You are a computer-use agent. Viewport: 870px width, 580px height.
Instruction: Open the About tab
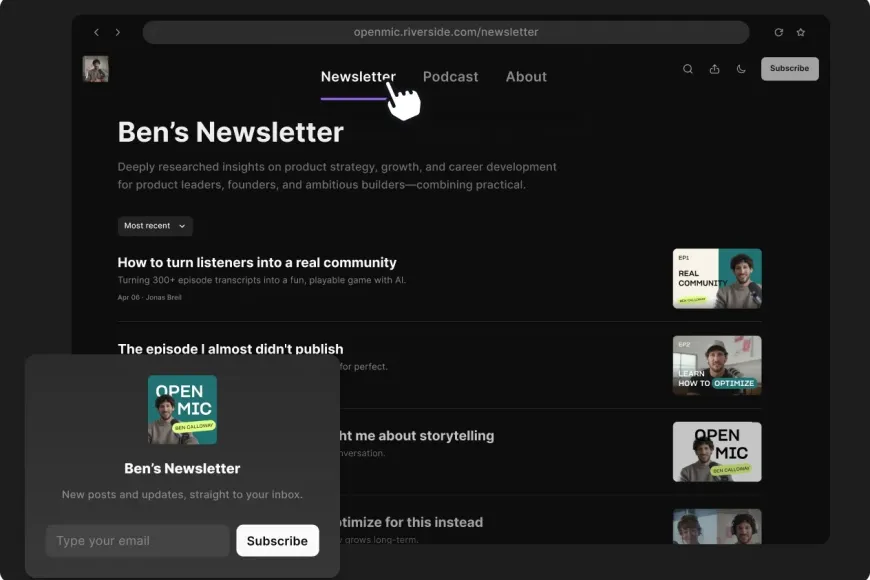tap(526, 77)
